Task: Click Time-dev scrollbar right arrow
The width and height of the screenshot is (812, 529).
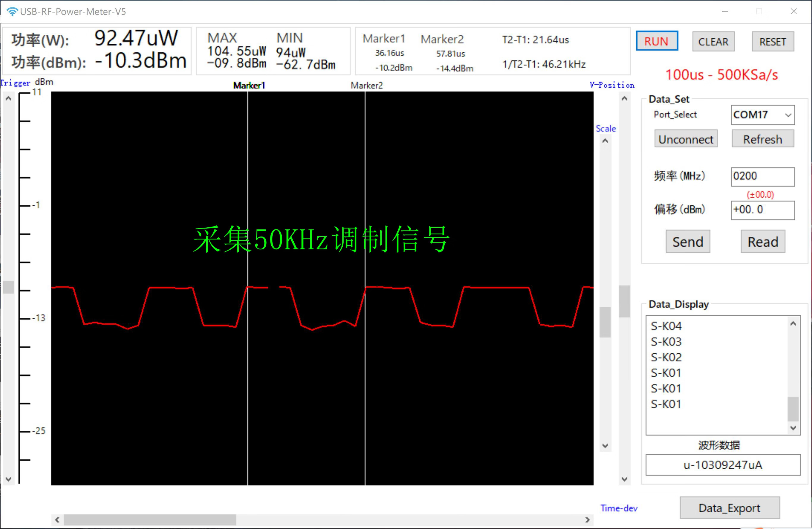Action: tap(588, 520)
